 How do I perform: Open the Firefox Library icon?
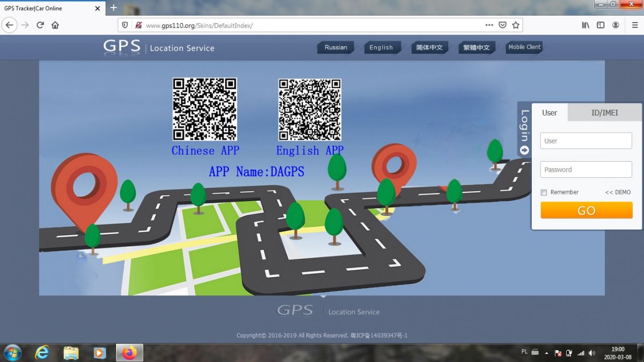click(x=586, y=25)
